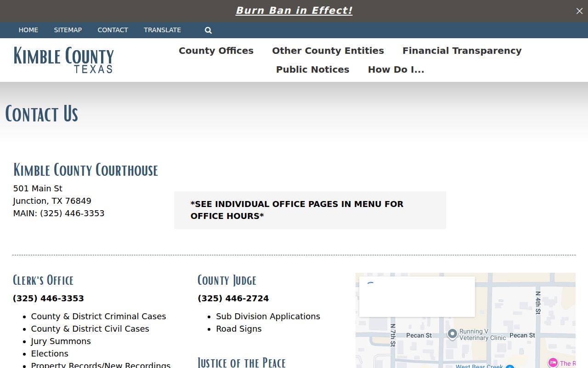Open the Burn Ban in Effect link
This screenshot has width=588, height=368.
[x=294, y=11]
